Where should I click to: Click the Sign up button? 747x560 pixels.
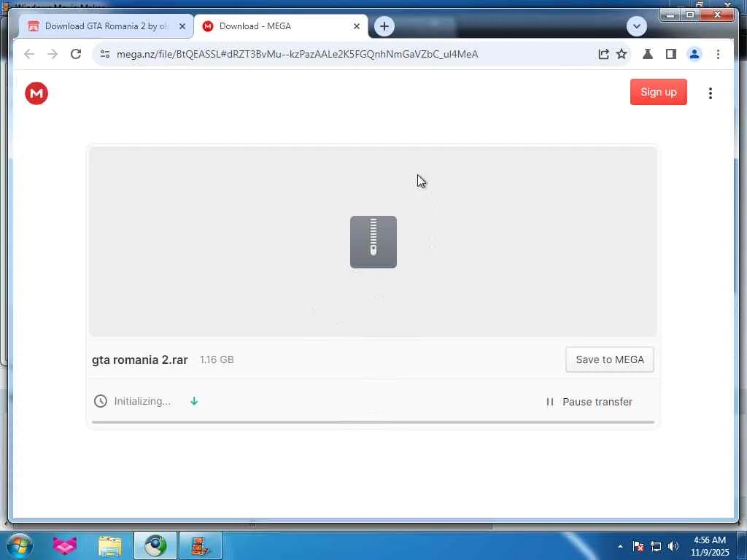click(x=659, y=92)
